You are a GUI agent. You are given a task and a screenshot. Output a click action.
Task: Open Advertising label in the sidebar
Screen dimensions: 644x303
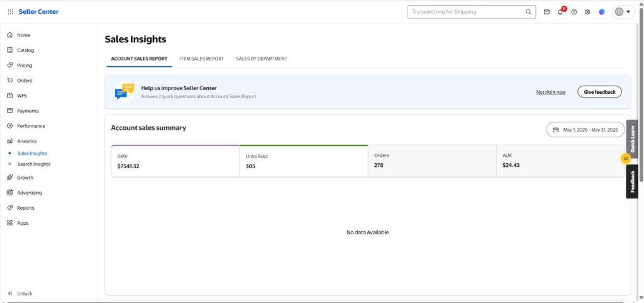click(30, 193)
